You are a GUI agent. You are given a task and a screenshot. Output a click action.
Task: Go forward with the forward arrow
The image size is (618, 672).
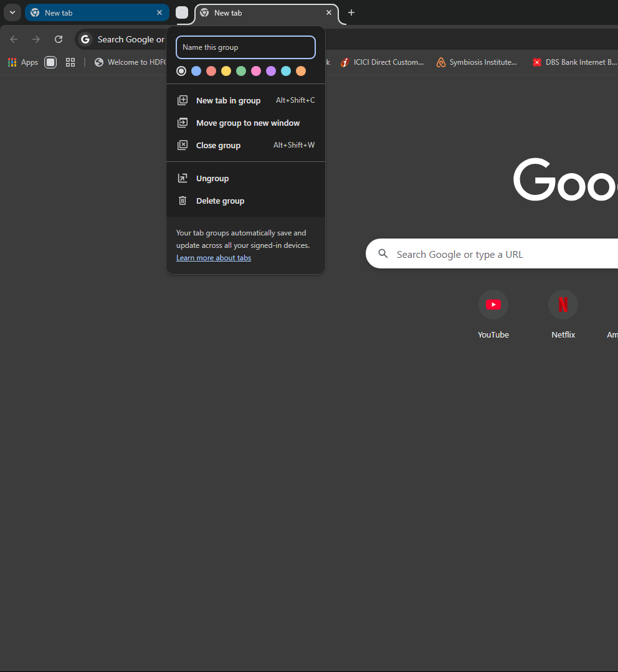tap(36, 39)
